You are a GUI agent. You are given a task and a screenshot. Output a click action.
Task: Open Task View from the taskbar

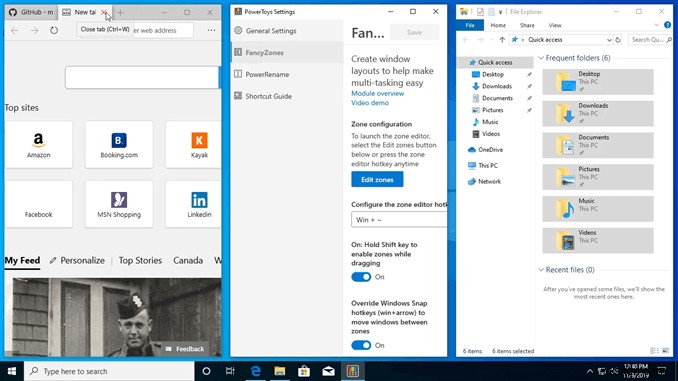pyautogui.click(x=230, y=371)
